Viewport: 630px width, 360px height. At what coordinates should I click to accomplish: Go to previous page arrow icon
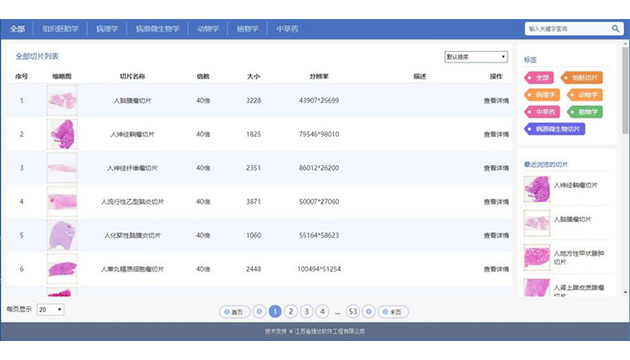click(259, 311)
